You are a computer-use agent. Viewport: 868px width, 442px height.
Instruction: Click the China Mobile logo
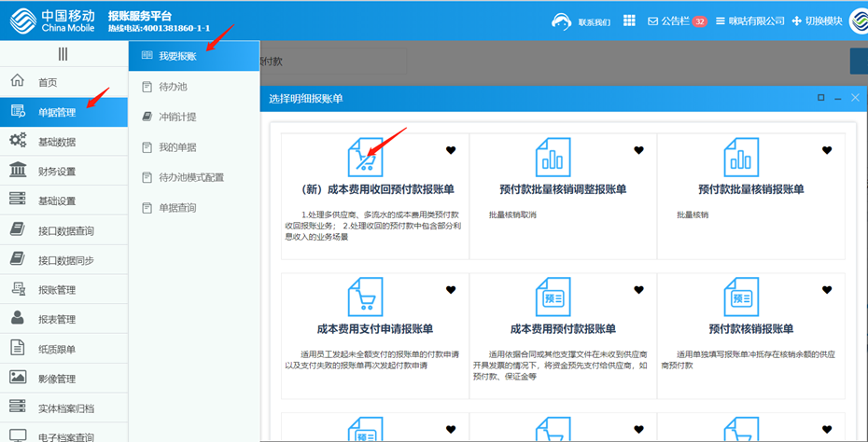click(x=52, y=21)
